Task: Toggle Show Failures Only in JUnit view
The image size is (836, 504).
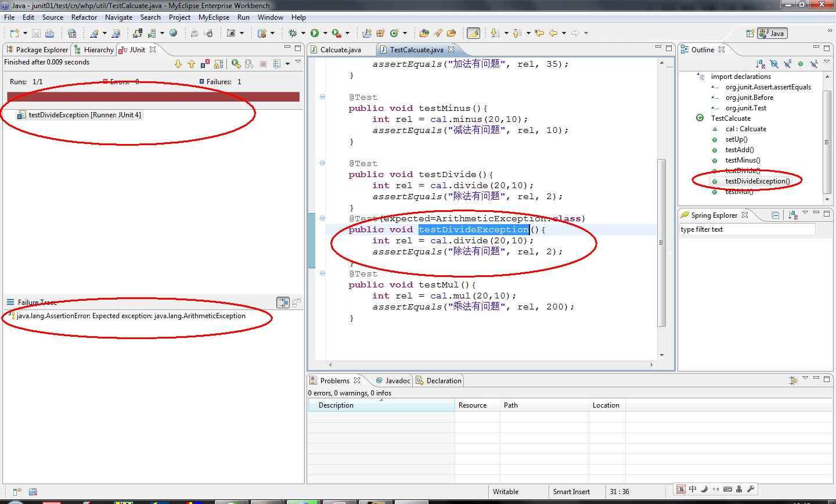Action: (205, 64)
